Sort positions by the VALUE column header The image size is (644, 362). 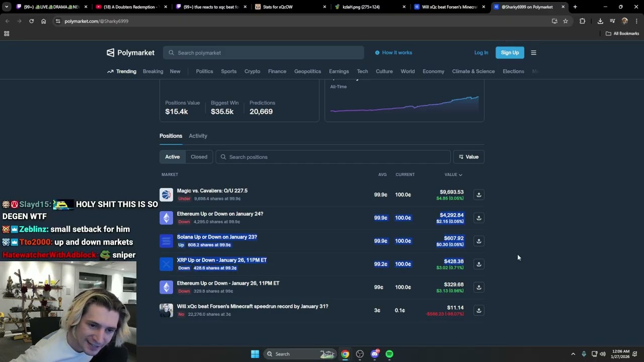[x=453, y=174]
